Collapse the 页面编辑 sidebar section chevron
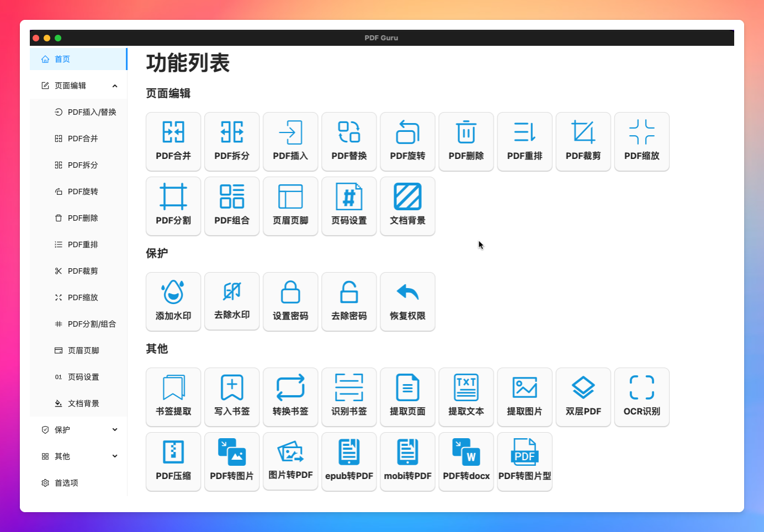 coord(115,86)
